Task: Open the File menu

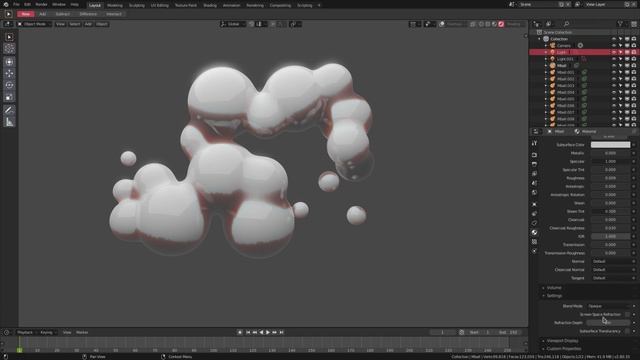Action: click(16, 4)
